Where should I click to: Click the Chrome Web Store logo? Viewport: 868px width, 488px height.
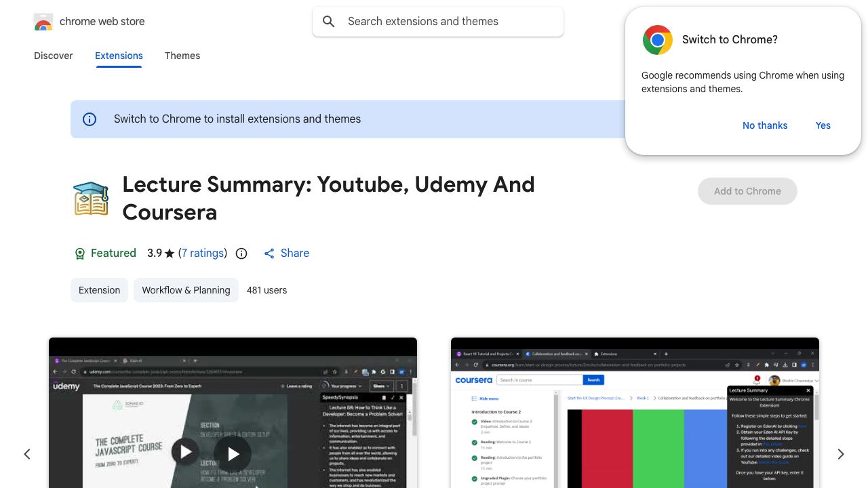[43, 22]
